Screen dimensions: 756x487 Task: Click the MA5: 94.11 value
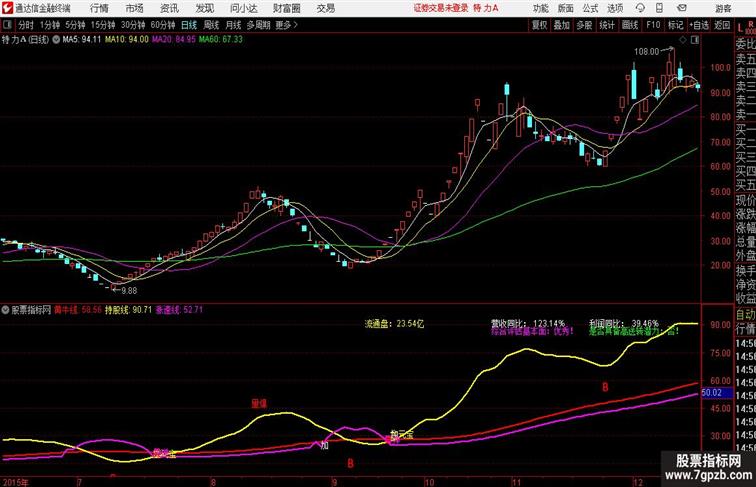82,40
